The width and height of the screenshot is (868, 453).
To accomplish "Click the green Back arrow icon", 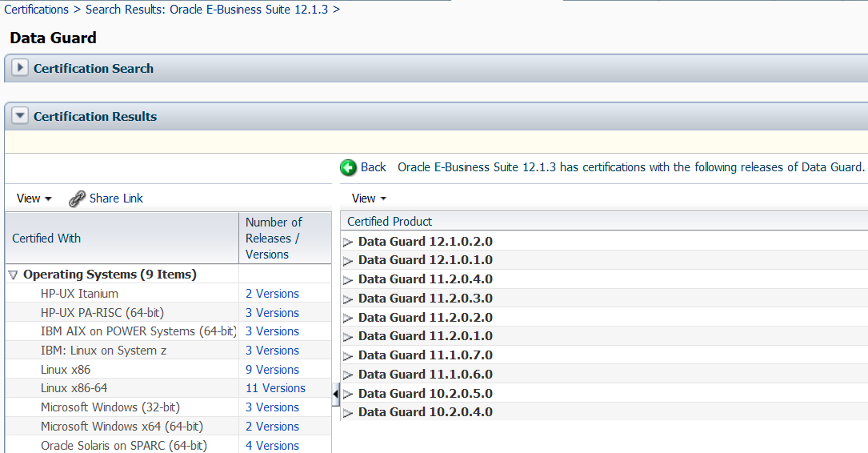I will pos(348,167).
